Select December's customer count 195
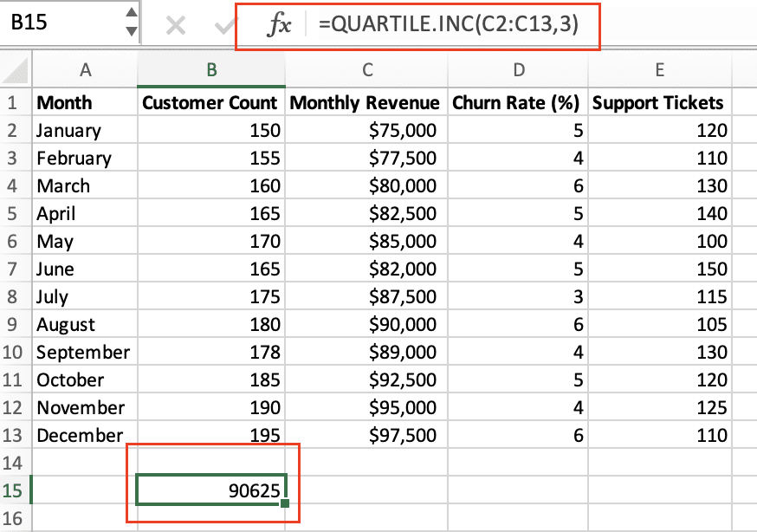The width and height of the screenshot is (757, 532). tap(211, 435)
